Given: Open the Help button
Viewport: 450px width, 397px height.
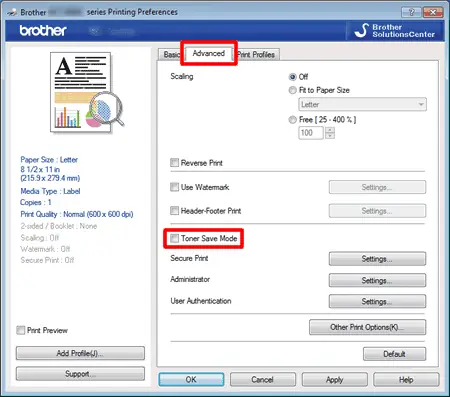Looking at the screenshot, I should (406, 380).
